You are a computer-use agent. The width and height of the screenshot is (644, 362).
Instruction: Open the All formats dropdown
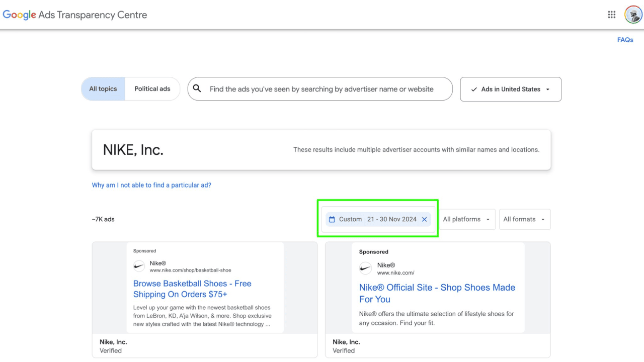click(x=524, y=219)
